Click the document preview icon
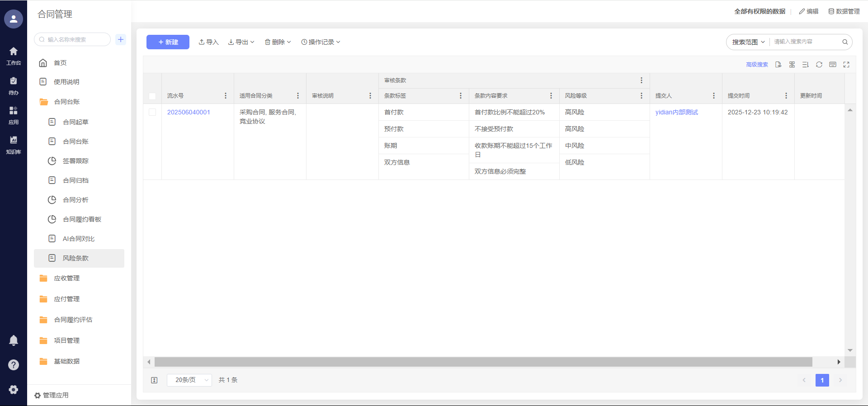 click(x=778, y=65)
